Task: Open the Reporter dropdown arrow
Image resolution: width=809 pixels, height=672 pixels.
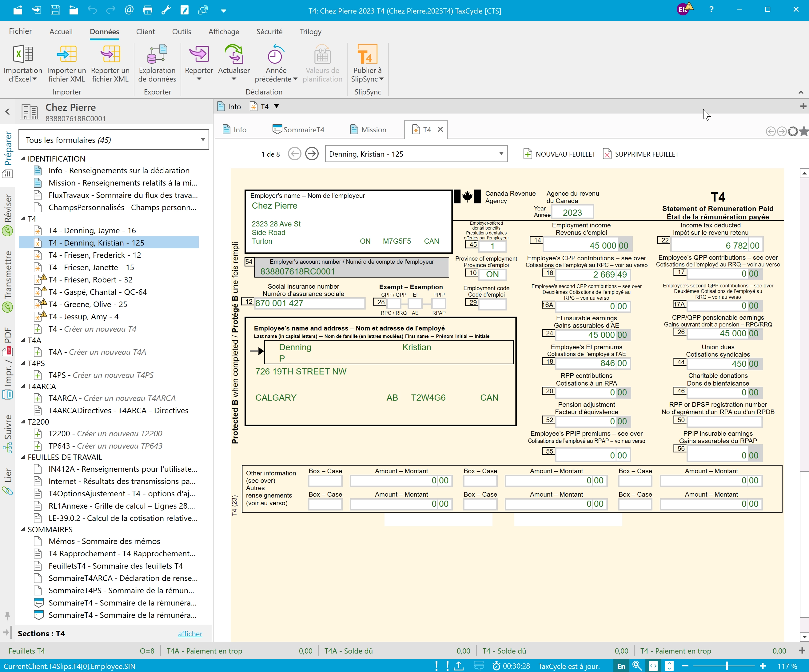Action: click(x=199, y=79)
